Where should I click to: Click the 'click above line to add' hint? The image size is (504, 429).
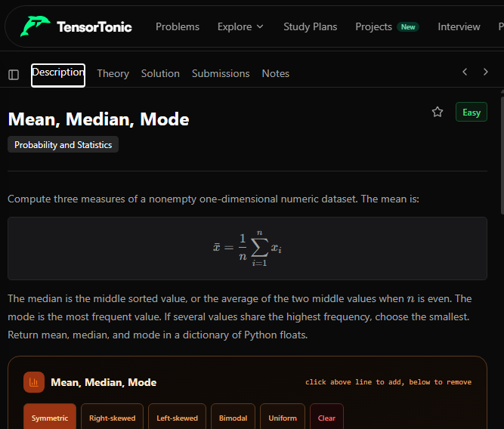pos(388,382)
